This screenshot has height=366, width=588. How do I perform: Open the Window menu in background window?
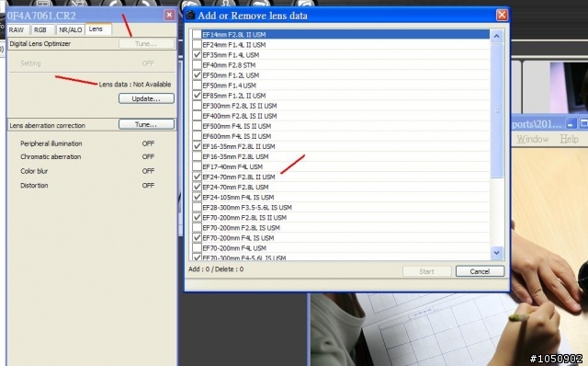533,139
